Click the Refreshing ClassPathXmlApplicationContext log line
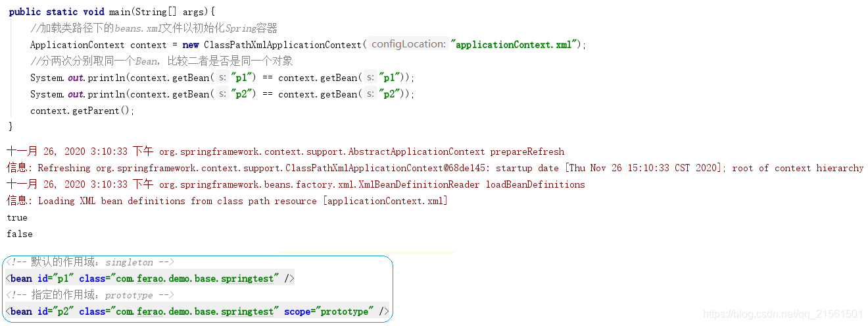The width and height of the screenshot is (868, 326). [x=435, y=168]
